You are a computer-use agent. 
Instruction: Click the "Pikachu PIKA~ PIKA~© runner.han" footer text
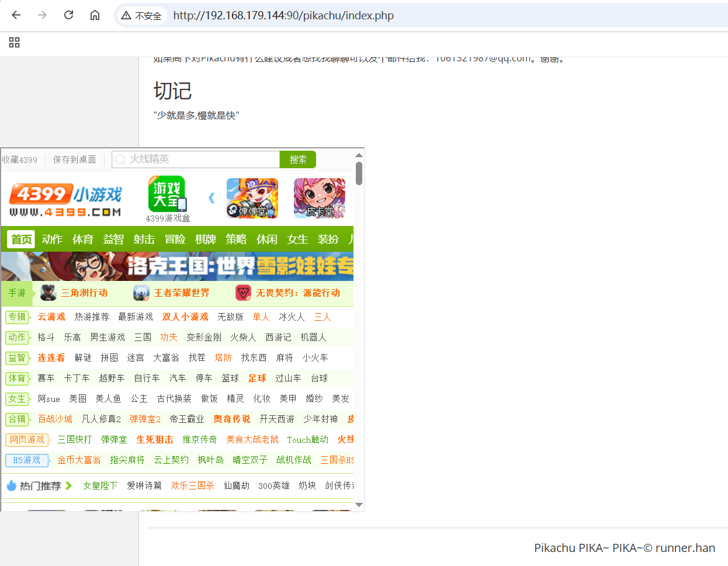tap(625, 548)
